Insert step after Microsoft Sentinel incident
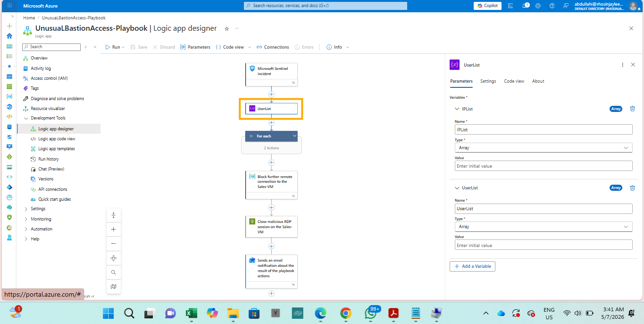The width and height of the screenshot is (644, 324). (x=271, y=94)
